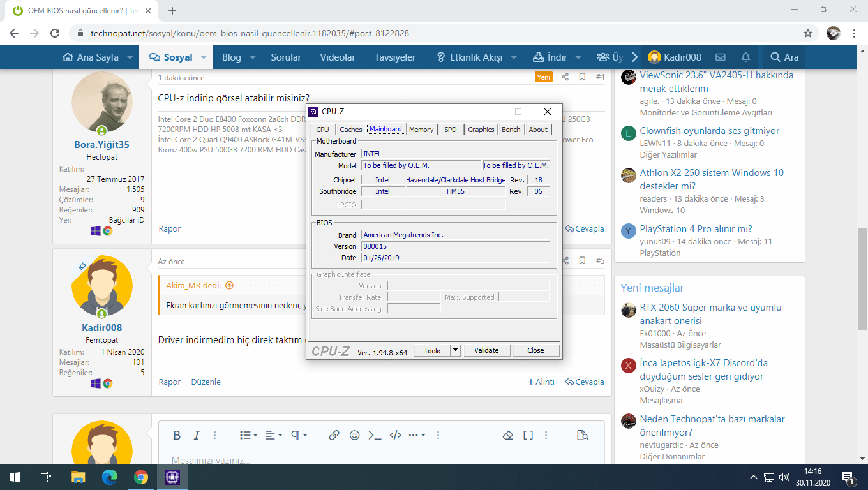Viewport: 868px width, 490px height.
Task: Open the smiley emoji picker
Action: tap(354, 435)
